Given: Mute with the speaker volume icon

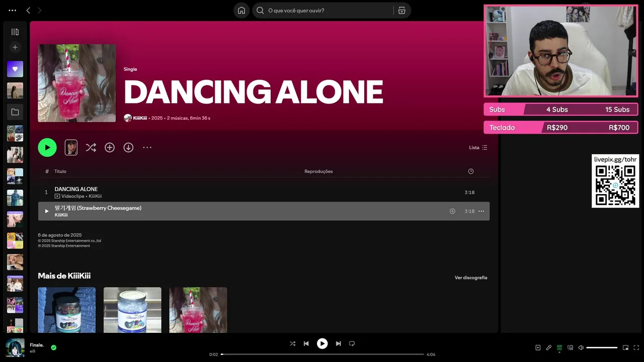Looking at the screenshot, I should [x=581, y=347].
